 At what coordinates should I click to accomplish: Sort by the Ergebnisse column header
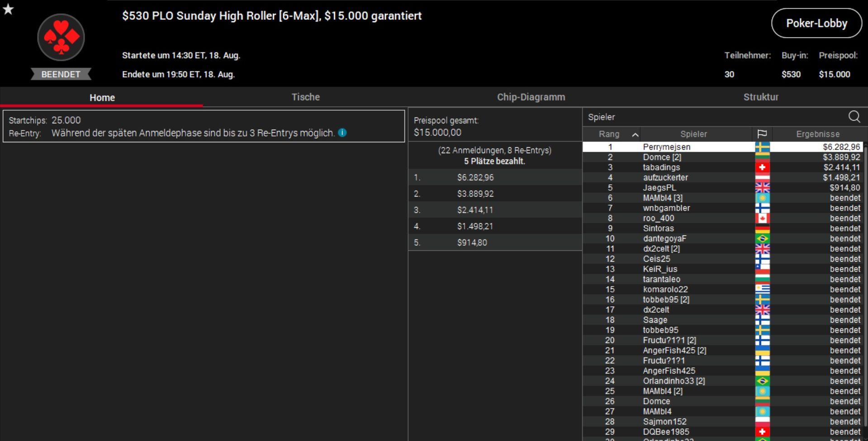pos(817,134)
